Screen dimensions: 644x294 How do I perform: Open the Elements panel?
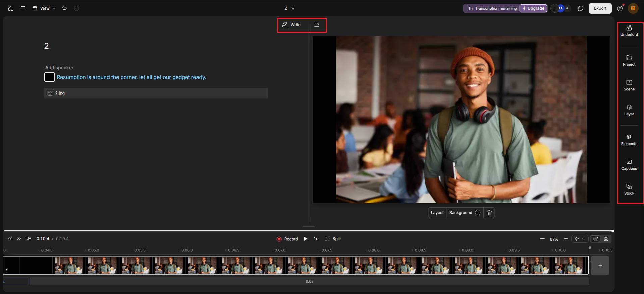click(629, 140)
